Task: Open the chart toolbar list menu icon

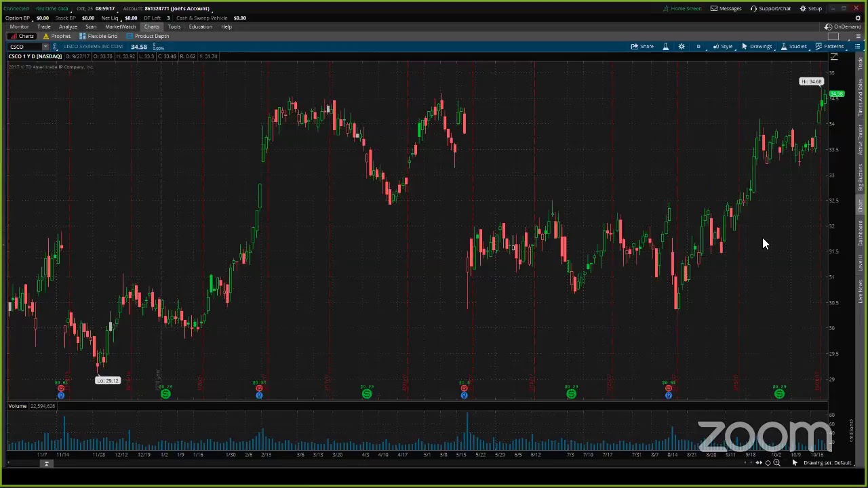Action: point(857,46)
